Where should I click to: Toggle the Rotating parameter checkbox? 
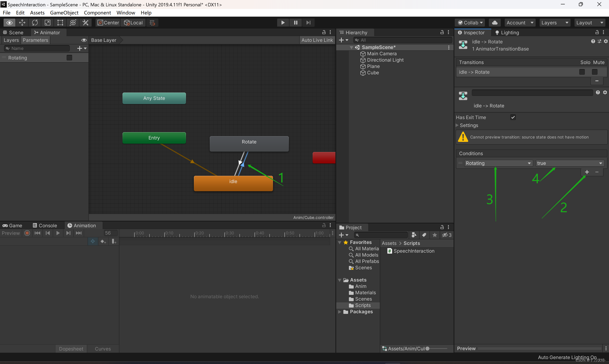(69, 58)
